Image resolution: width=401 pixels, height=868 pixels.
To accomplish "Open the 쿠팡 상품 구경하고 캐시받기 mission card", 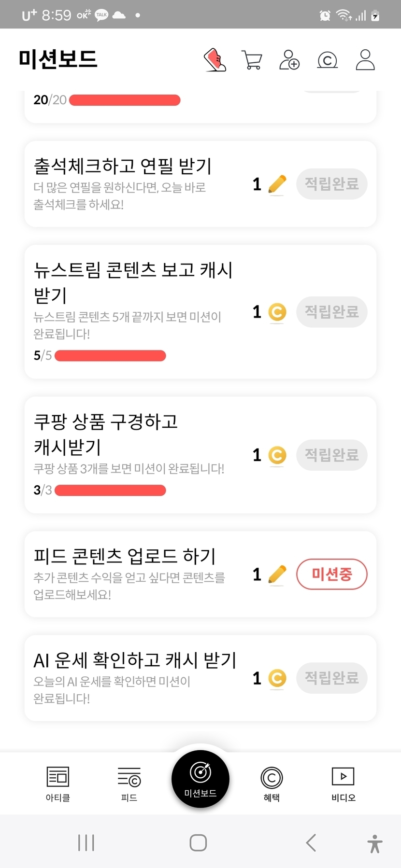I will point(130,434).
